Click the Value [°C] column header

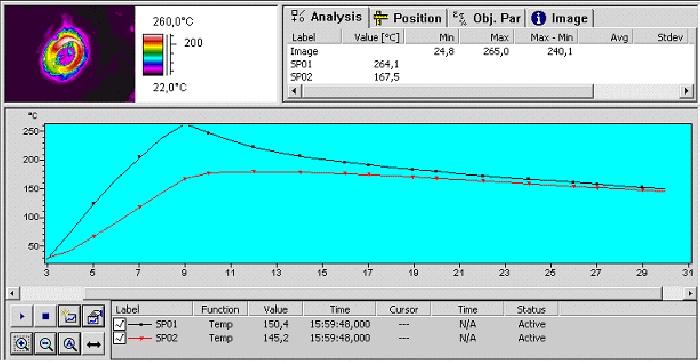point(373,37)
